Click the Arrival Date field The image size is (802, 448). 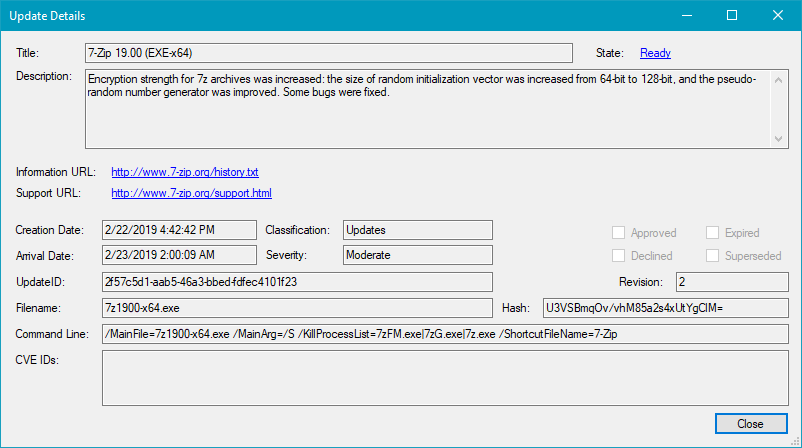179,255
